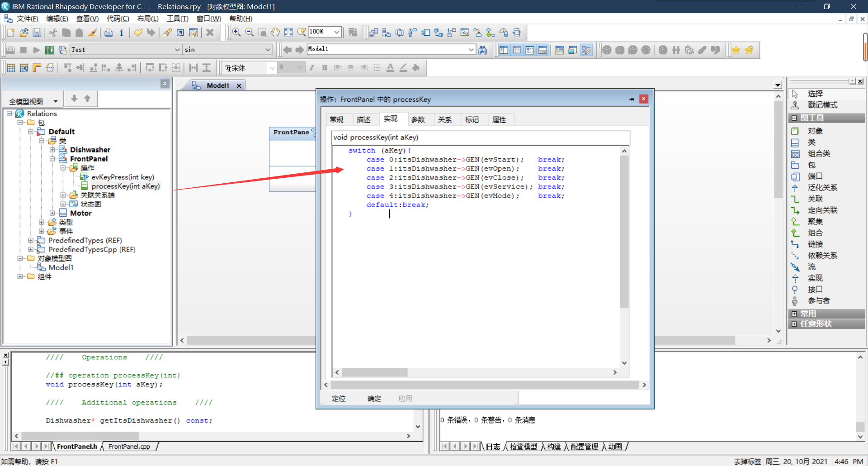The width and height of the screenshot is (868, 466).
Task: Switch to the 参数 tab in the dialog
Action: [x=419, y=119]
